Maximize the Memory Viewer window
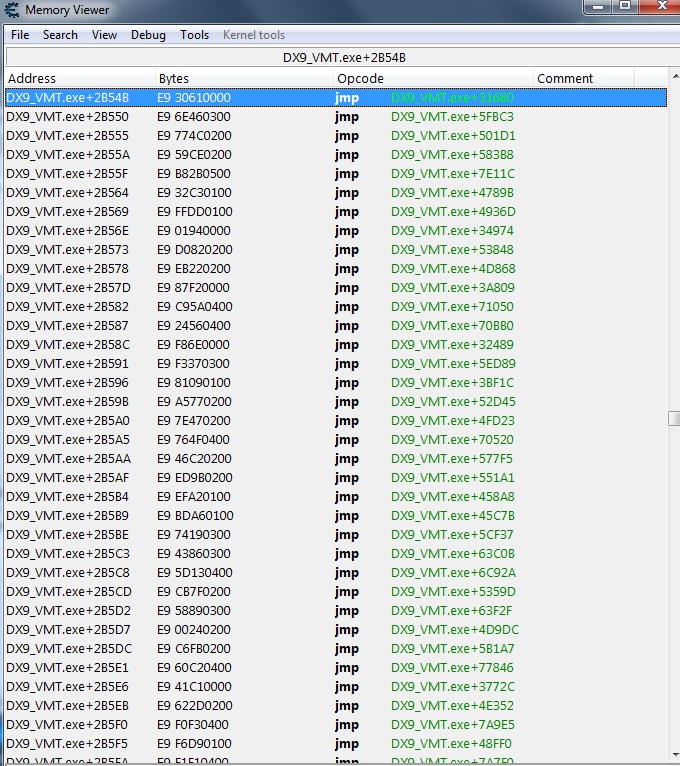 [626, 6]
